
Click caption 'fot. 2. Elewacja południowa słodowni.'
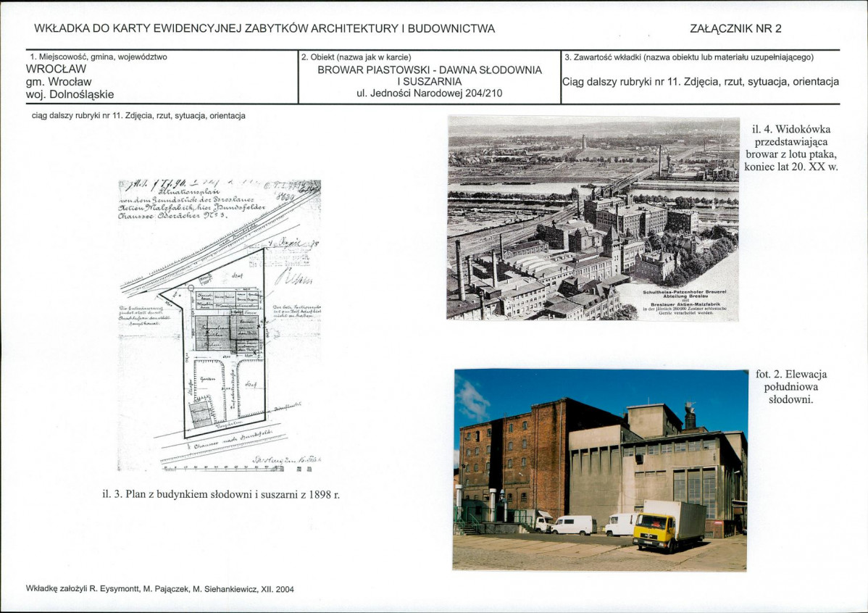tap(791, 386)
